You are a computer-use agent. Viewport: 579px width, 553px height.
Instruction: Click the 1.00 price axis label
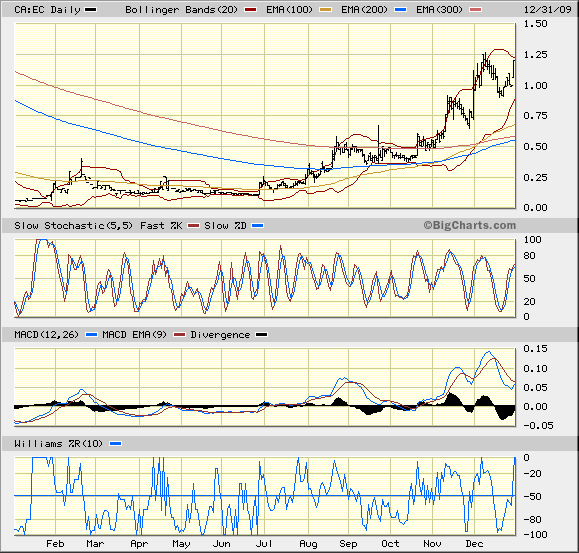535,86
